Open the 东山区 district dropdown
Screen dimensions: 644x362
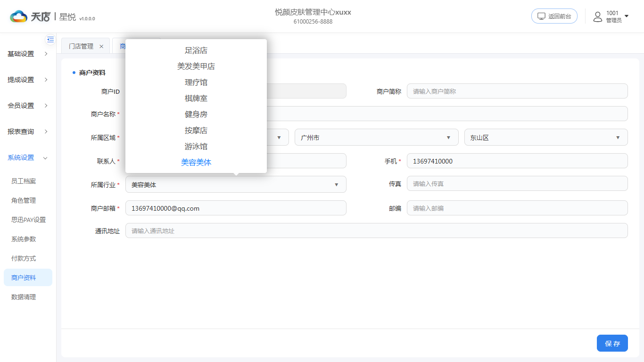point(546,137)
